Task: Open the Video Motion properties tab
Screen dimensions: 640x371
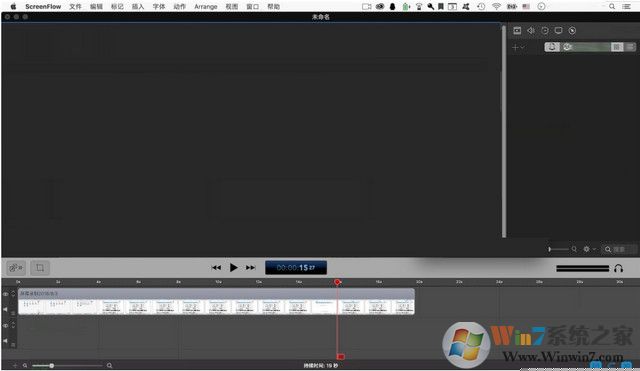Action: point(544,31)
